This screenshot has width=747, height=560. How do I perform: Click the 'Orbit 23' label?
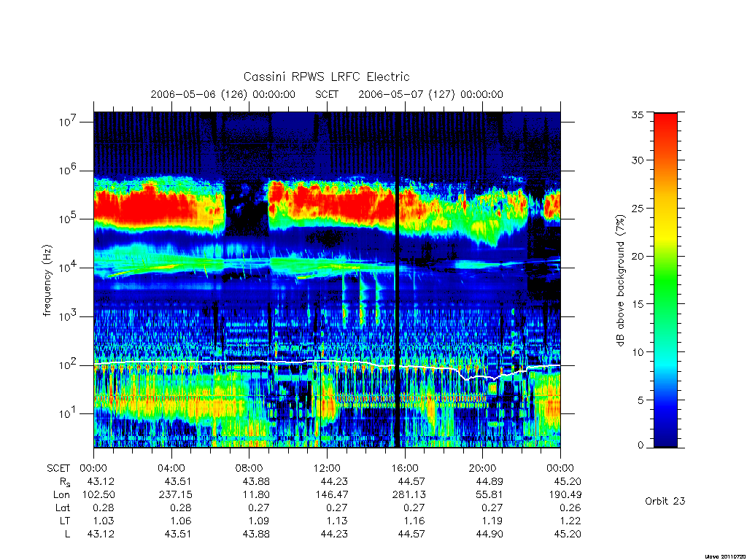click(x=665, y=501)
